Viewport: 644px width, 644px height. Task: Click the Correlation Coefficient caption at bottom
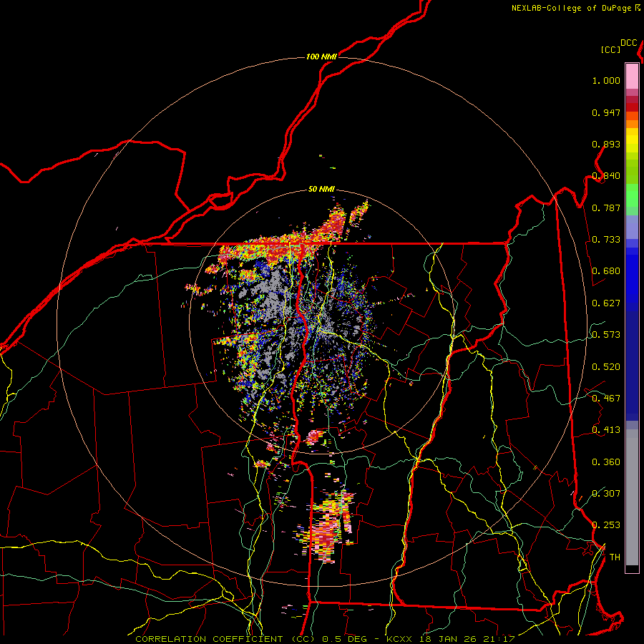pyautogui.click(x=325, y=639)
